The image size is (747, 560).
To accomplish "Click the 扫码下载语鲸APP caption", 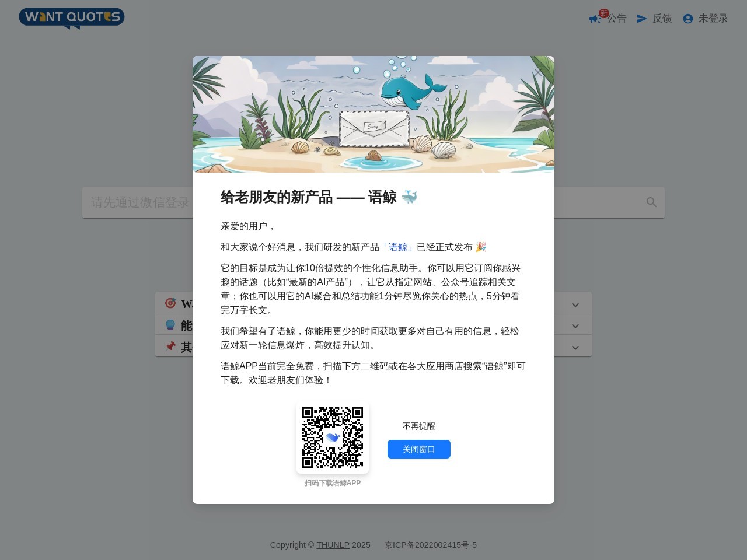I will point(333,483).
